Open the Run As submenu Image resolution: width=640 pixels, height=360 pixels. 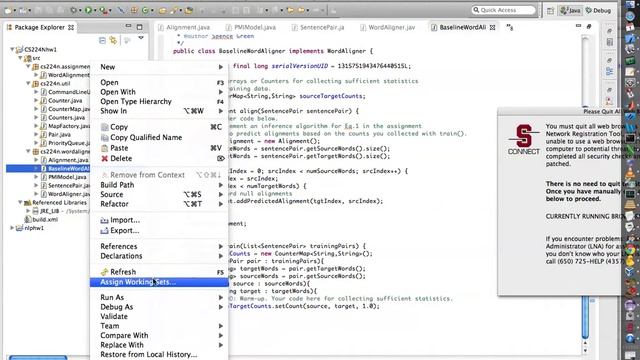pos(159,298)
